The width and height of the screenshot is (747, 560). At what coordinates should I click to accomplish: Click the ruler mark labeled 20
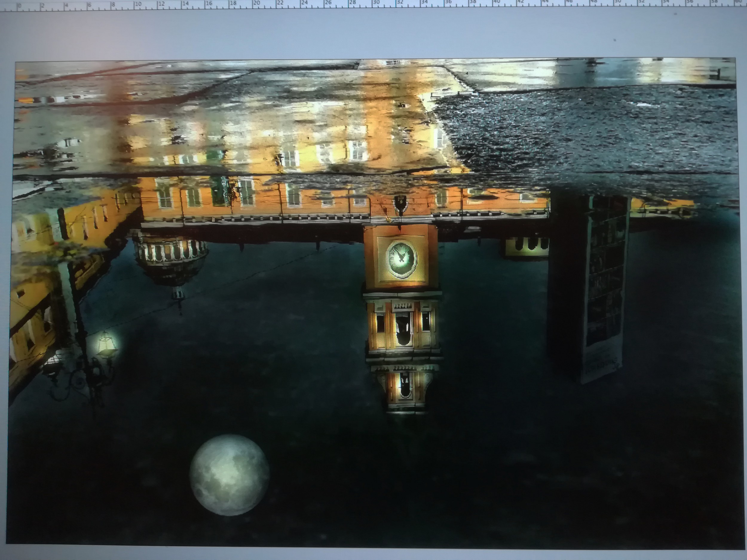point(256,4)
